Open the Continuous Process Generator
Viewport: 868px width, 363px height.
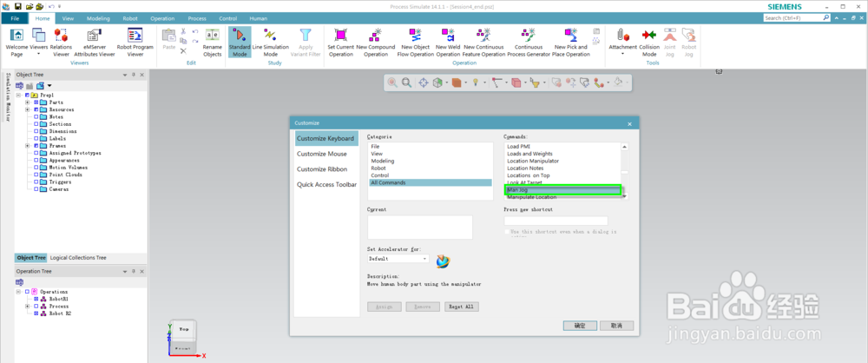[529, 43]
